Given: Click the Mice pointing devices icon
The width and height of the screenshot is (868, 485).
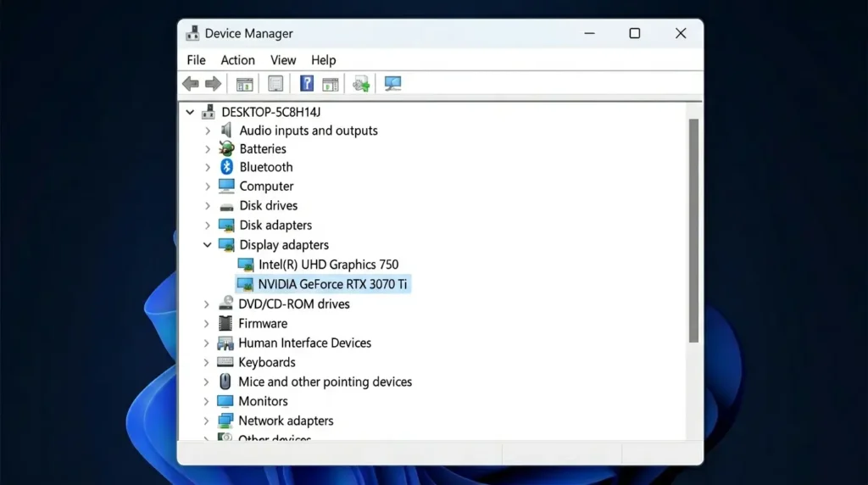Looking at the screenshot, I should pos(225,381).
